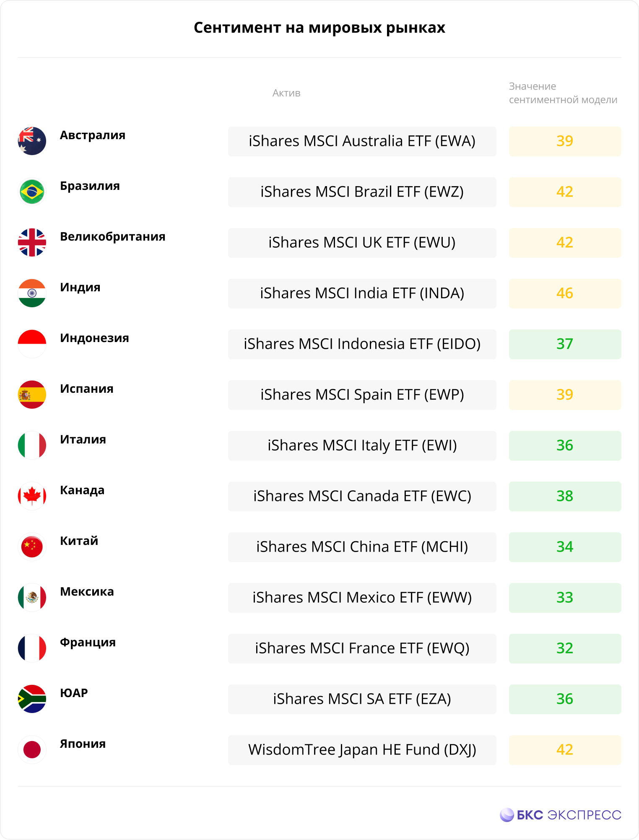Select the Великобритания country label
The height and width of the screenshot is (840, 639).
click(x=113, y=236)
